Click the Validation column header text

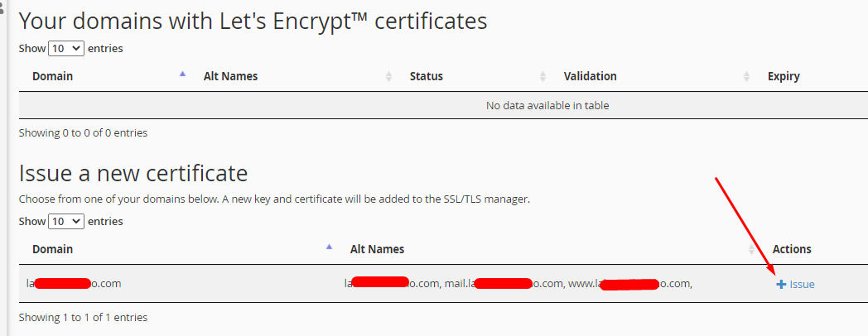pos(590,76)
